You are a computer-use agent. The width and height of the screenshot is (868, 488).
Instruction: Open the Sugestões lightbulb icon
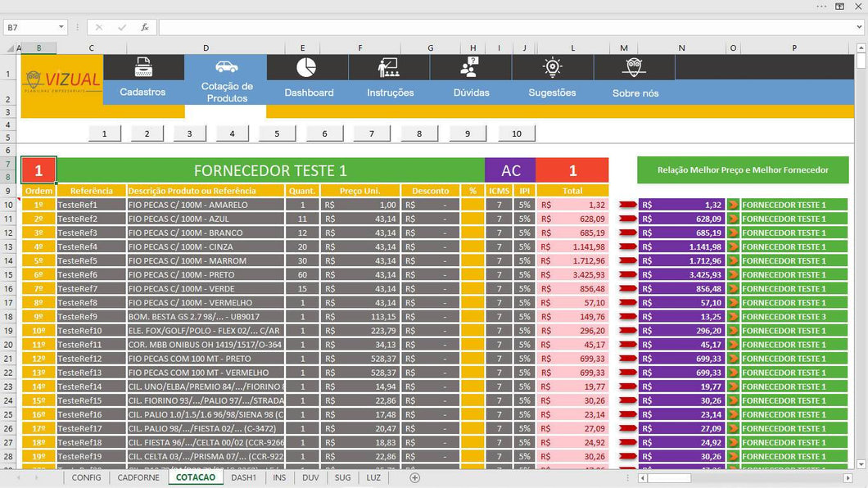pos(552,67)
